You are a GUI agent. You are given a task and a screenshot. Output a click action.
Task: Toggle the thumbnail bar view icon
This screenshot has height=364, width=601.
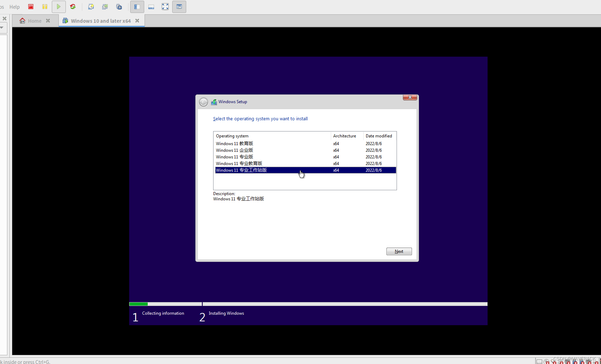click(151, 7)
